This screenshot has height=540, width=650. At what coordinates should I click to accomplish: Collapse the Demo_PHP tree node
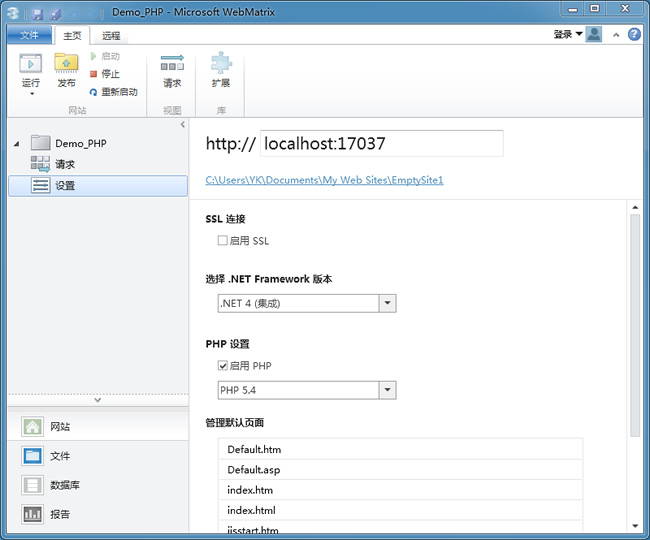(16, 144)
